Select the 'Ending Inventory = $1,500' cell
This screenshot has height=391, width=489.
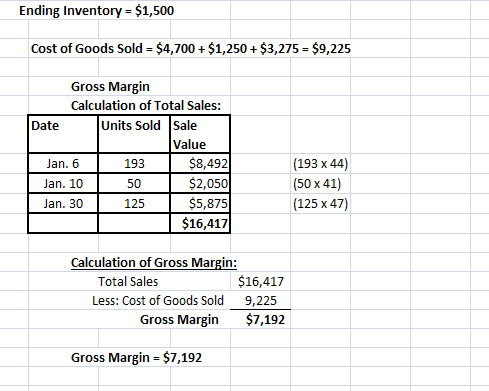[x=96, y=11]
